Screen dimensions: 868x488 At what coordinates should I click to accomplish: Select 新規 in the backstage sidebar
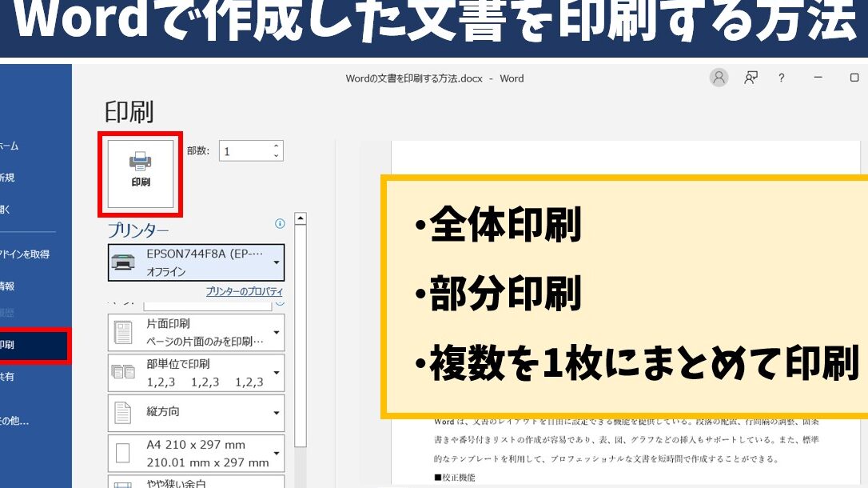tap(8, 178)
